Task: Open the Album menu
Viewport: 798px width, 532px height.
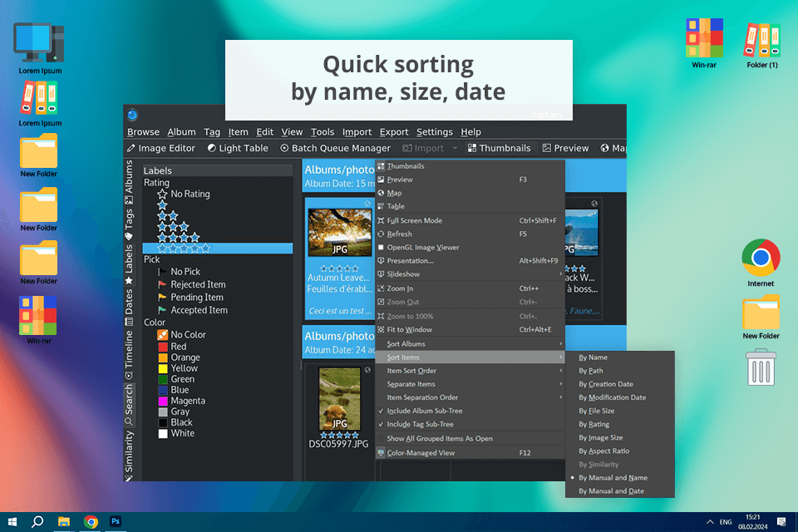Action: point(181,132)
